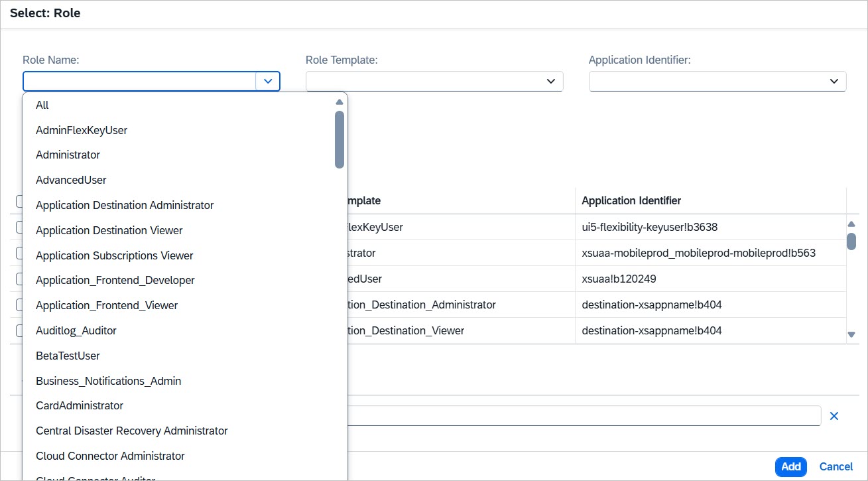Select Application Destination Viewer option
Image resolution: width=868 pixels, height=481 pixels.
pos(109,230)
